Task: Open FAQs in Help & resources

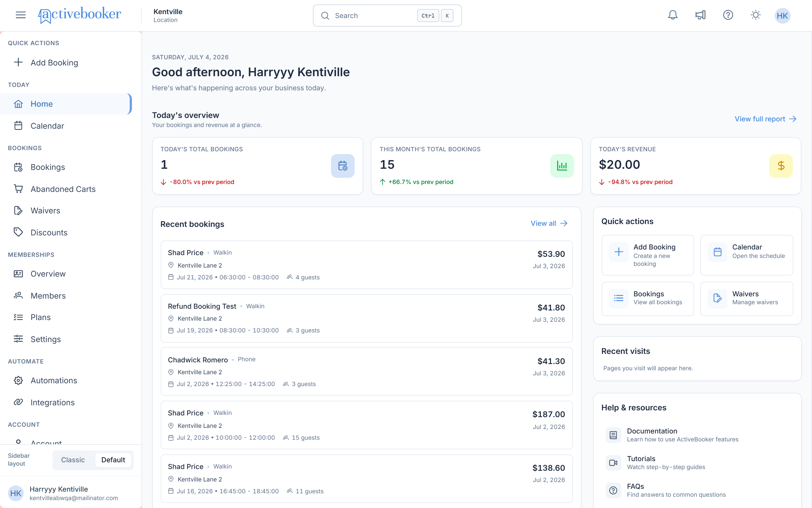Action: coord(698,490)
